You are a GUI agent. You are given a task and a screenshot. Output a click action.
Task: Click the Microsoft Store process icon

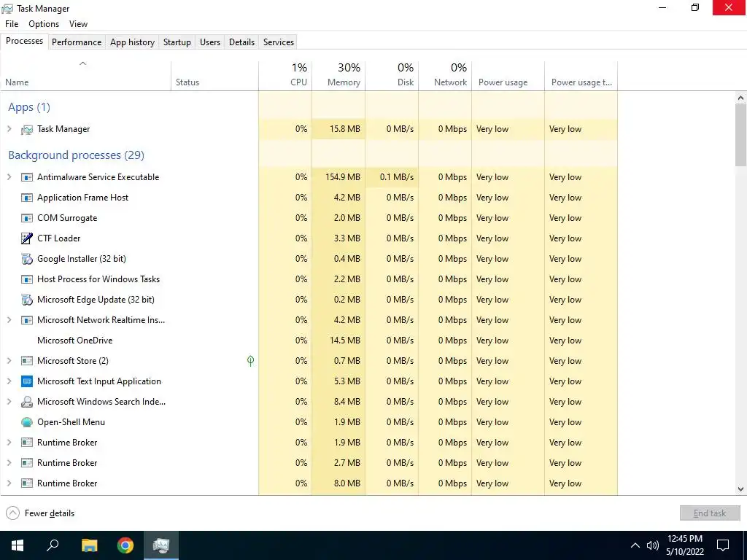coord(27,361)
